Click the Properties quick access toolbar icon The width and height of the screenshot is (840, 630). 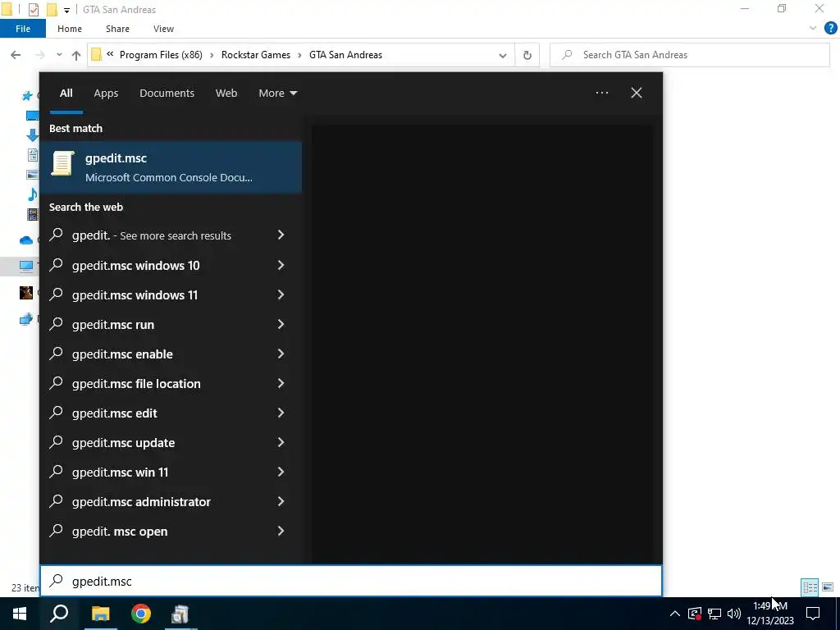(33, 10)
